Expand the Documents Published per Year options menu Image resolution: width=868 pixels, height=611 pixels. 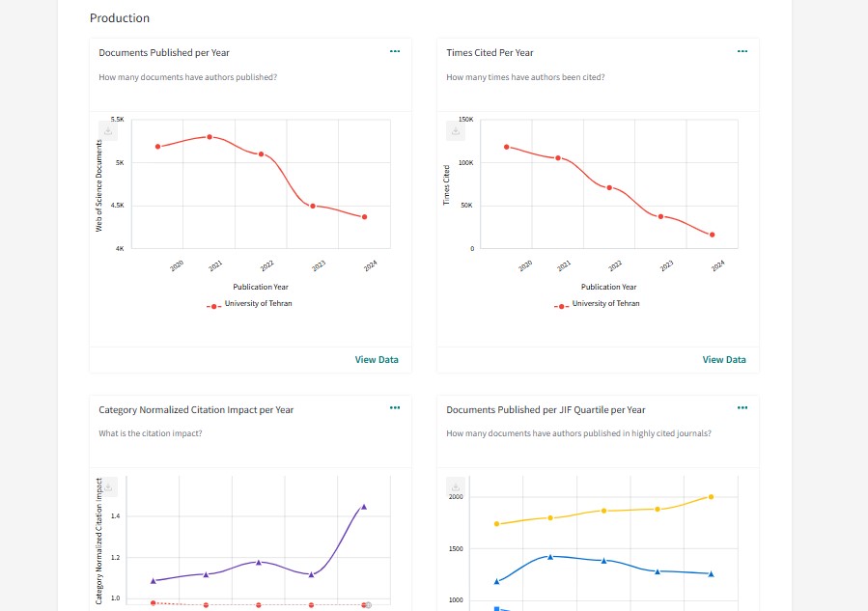point(394,51)
